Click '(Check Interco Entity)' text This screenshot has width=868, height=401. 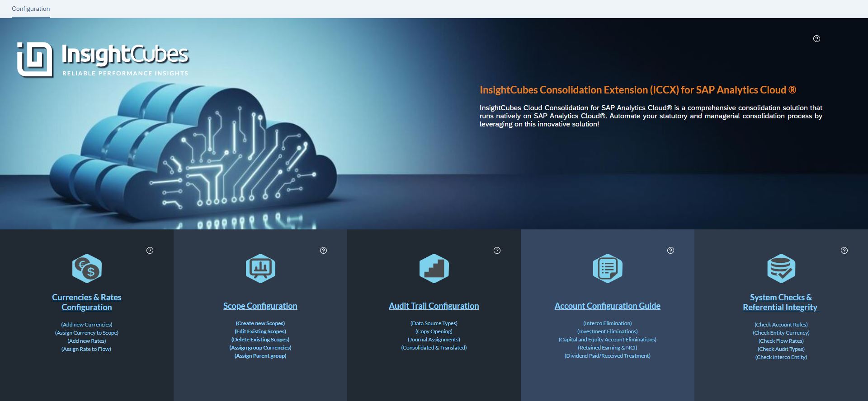(781, 357)
